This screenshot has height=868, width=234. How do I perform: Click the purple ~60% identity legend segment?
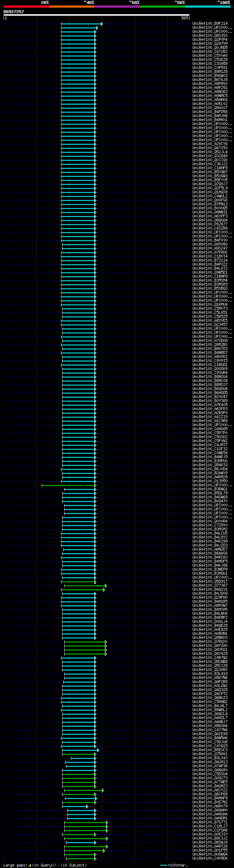[117, 7]
